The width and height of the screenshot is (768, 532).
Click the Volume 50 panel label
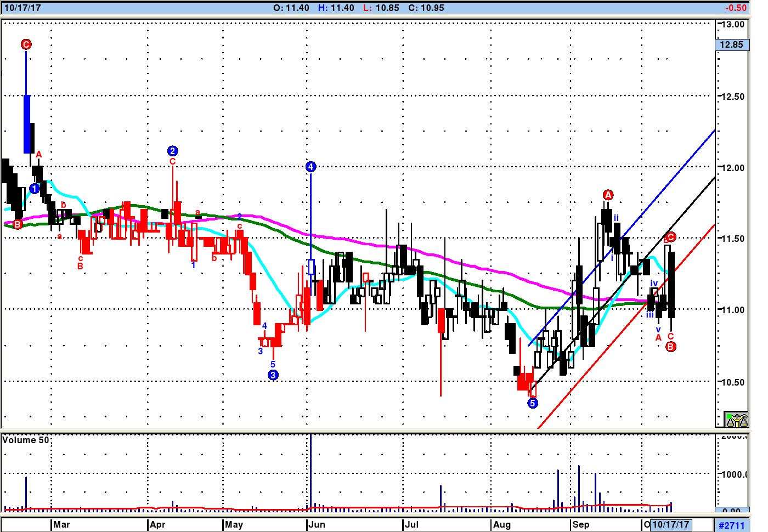(x=26, y=440)
